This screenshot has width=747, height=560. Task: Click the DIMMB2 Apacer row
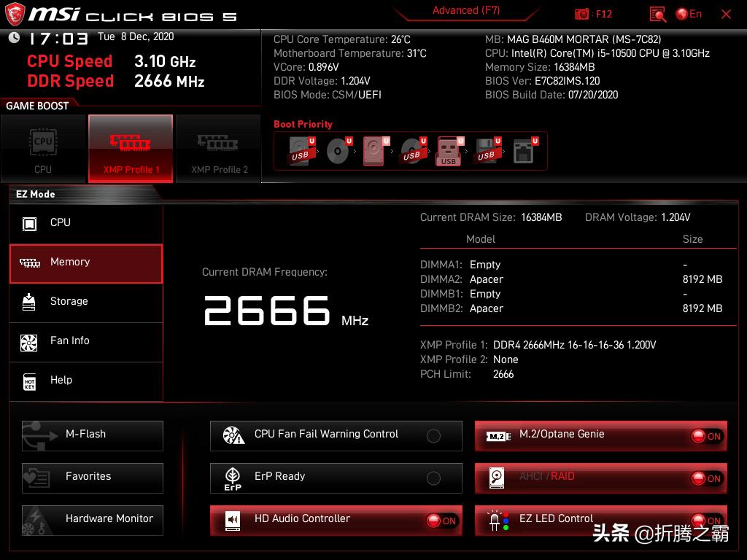571,308
